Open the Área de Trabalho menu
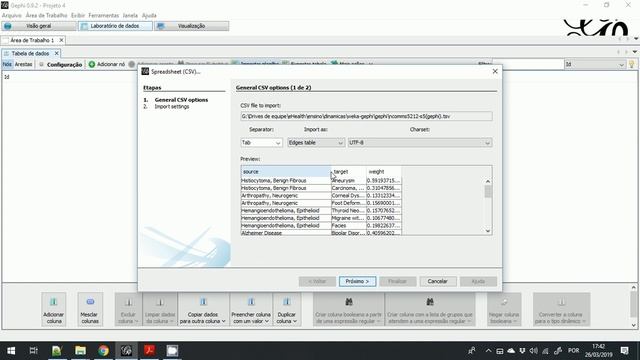This screenshot has width=640, height=360. coord(47,16)
